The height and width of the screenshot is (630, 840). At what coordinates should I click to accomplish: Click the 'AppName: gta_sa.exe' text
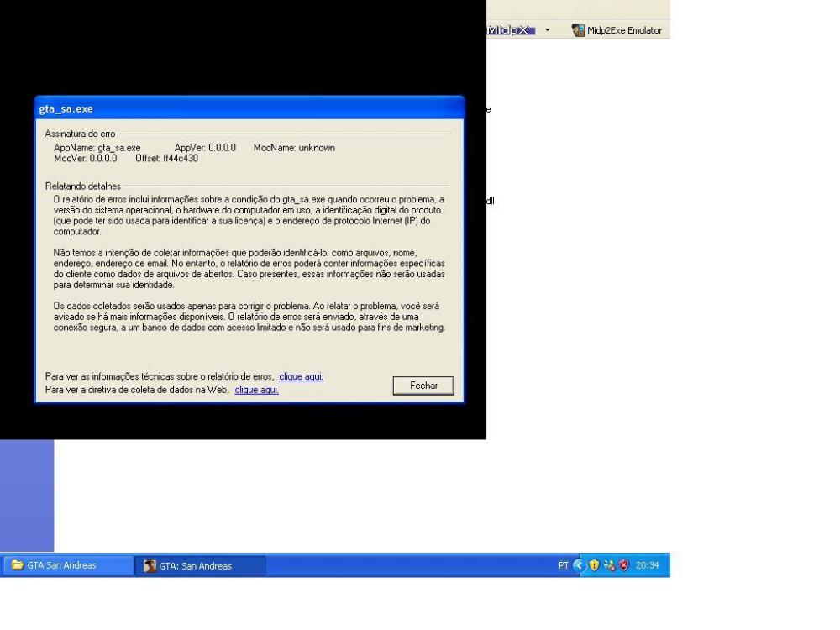coord(97,148)
